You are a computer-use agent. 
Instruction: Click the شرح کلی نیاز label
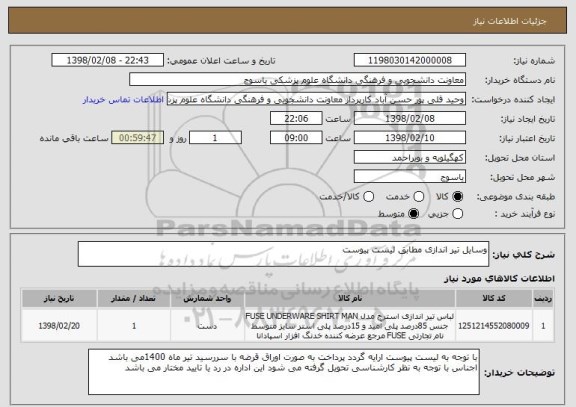coord(523,255)
